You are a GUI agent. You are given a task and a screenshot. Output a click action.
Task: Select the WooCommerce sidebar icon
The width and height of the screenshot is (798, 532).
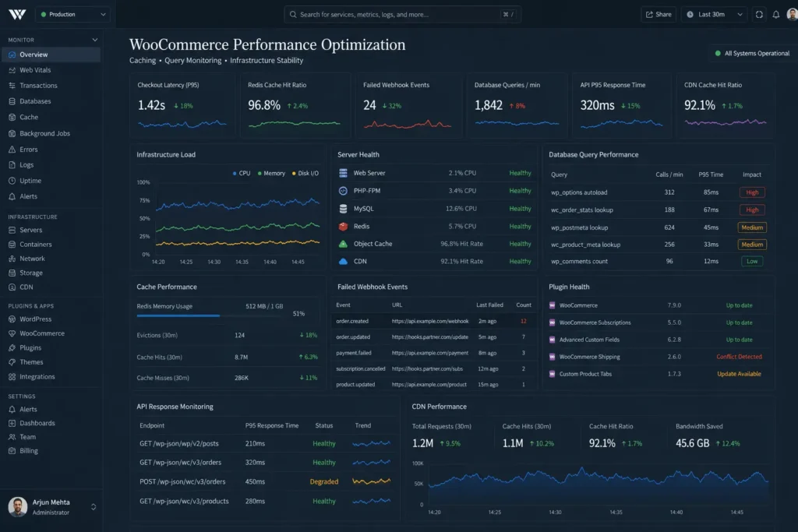tap(12, 333)
